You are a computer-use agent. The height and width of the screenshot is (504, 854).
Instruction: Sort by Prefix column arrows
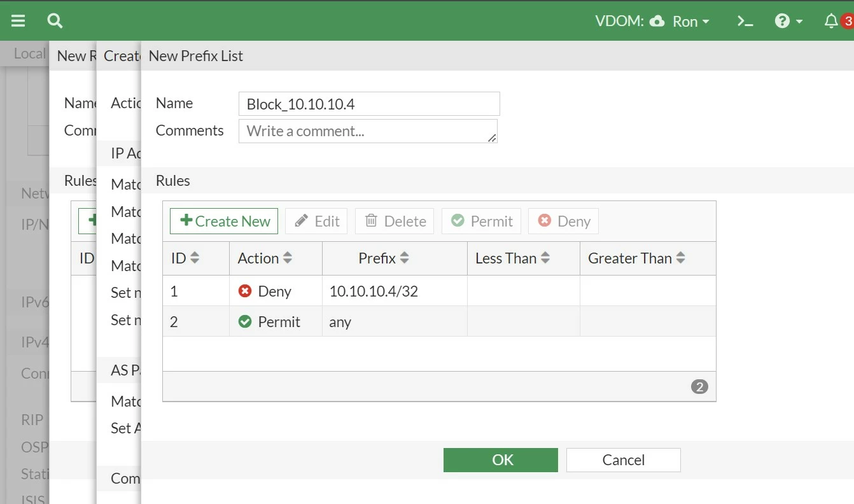tap(404, 258)
